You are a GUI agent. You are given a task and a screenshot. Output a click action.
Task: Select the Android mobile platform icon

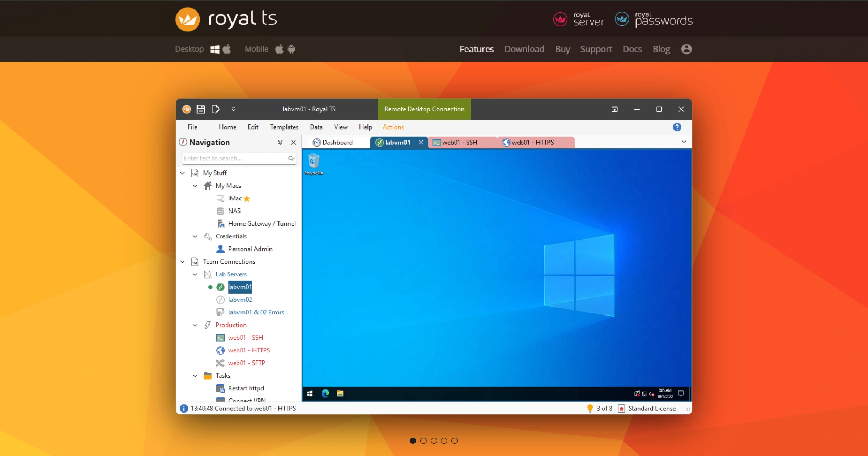291,49
